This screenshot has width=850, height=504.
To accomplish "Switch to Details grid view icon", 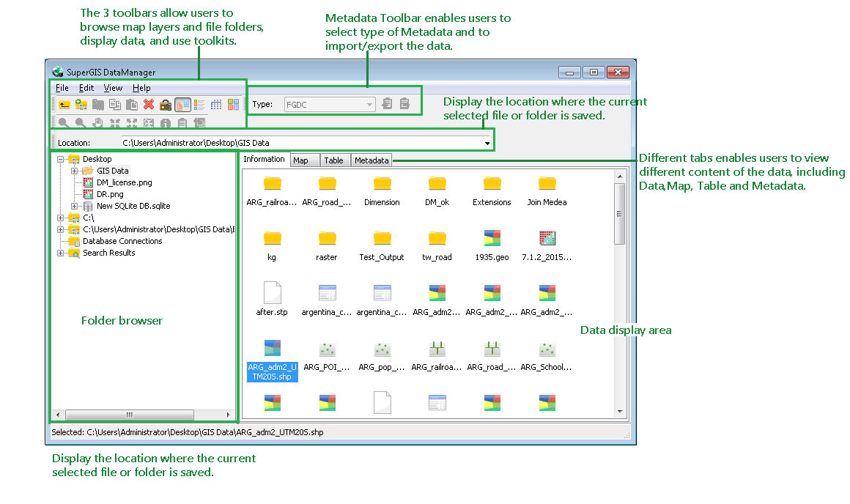I will (x=216, y=105).
